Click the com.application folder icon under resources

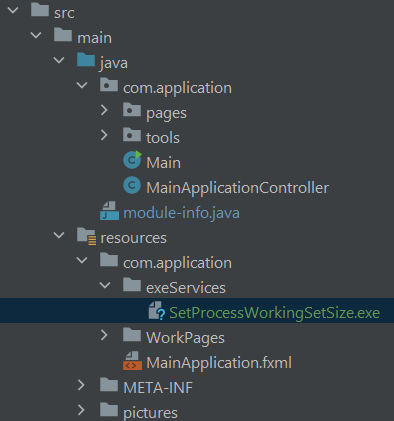109,260
